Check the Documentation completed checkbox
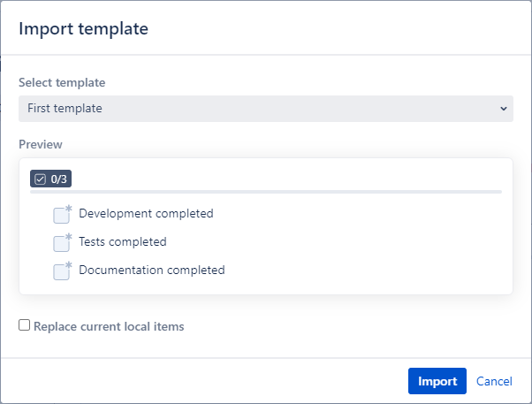 (x=60, y=272)
